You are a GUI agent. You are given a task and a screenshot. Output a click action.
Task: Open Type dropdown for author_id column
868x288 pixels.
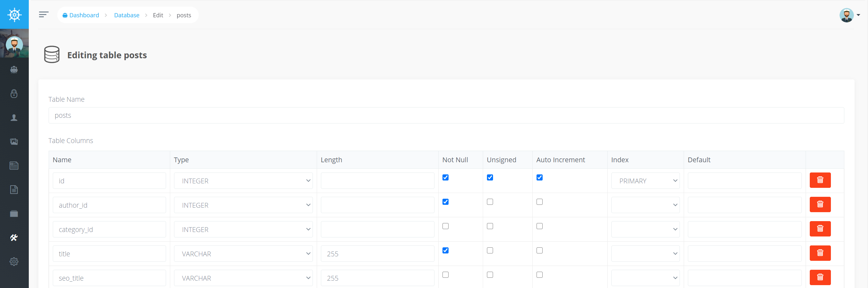pos(243,205)
